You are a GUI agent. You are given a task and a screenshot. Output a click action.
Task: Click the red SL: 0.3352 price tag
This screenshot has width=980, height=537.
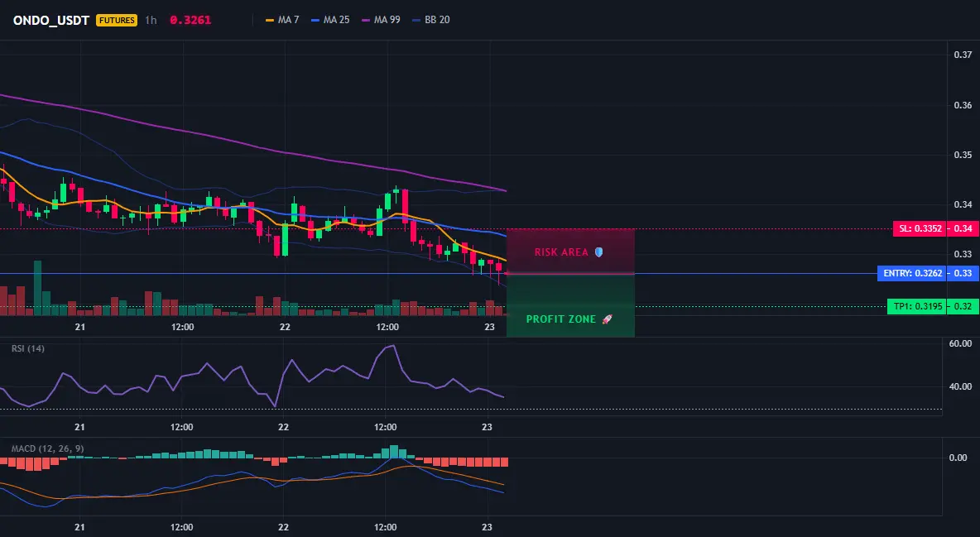coord(920,229)
